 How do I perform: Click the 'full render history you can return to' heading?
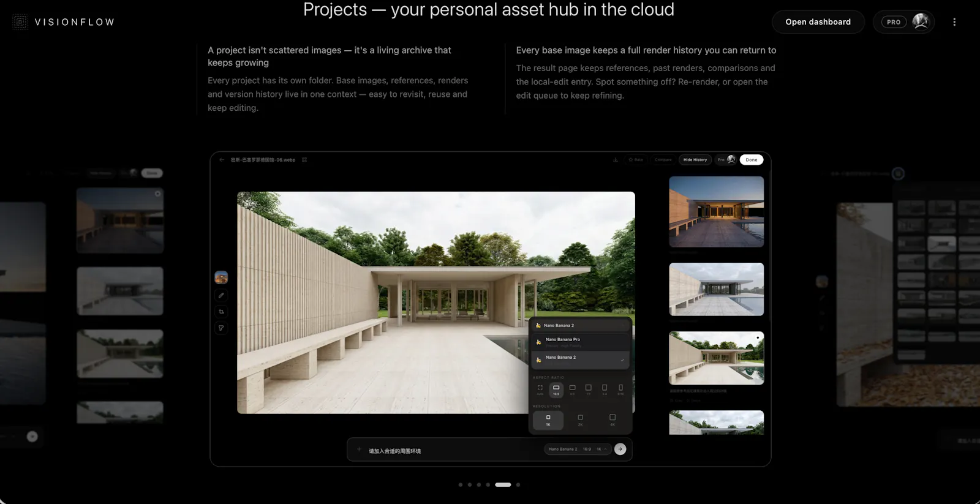click(646, 50)
